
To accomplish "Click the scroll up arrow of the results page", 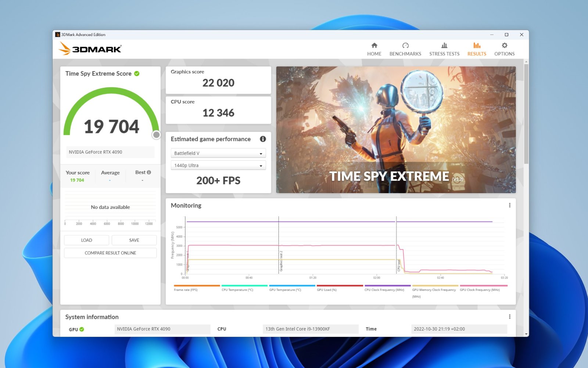I will point(526,61).
